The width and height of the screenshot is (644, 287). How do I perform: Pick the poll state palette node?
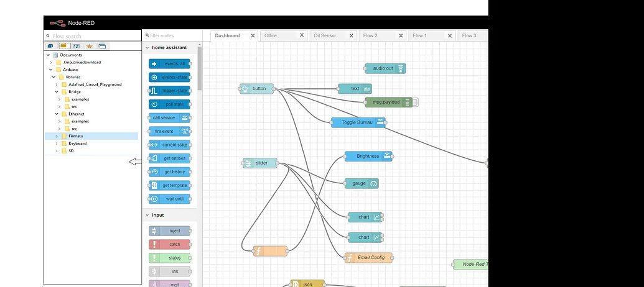tap(170, 104)
